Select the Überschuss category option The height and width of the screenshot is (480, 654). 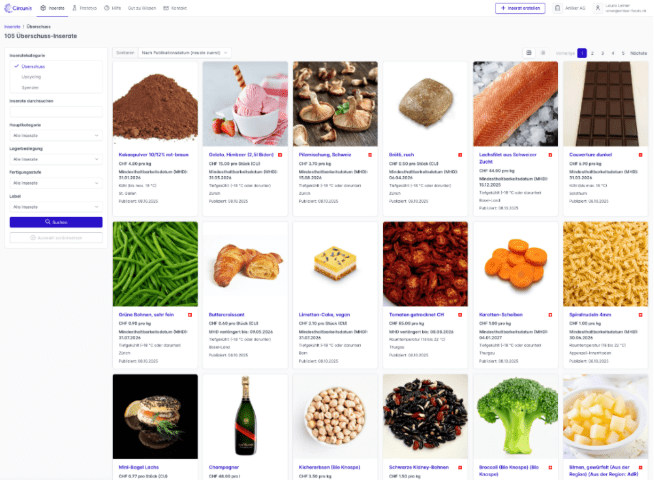(x=33, y=66)
